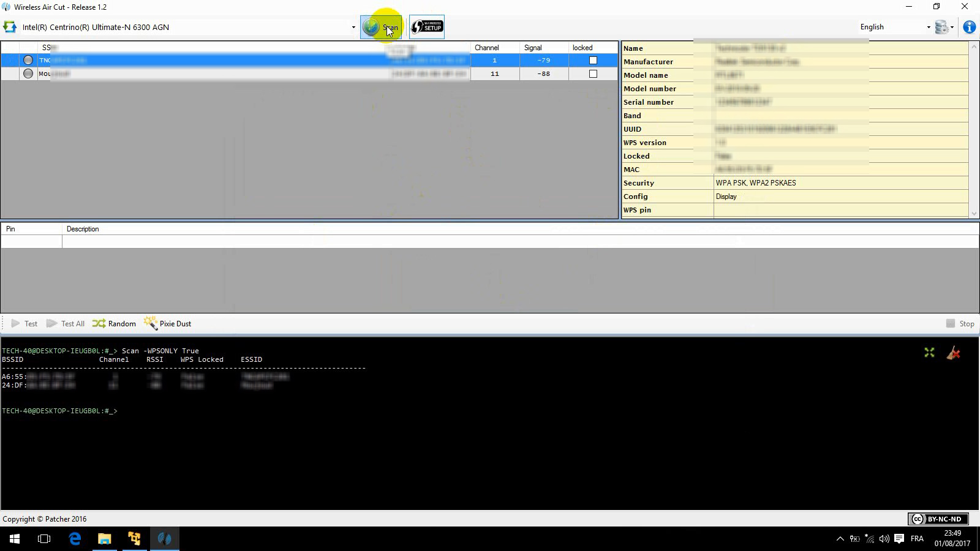
Task: Open the information dialog via the info icon
Action: pyautogui.click(x=970, y=27)
